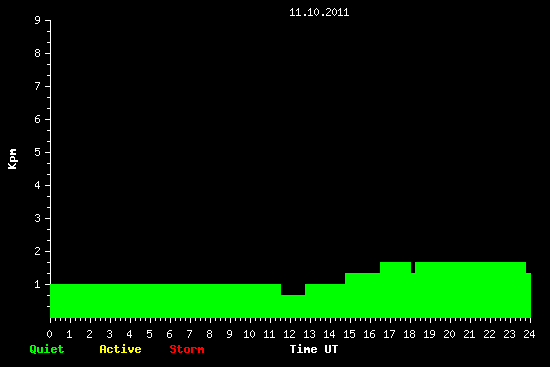The width and height of the screenshot is (550, 367).
Task: Click the value 1 on Kp axis
Action: point(38,285)
